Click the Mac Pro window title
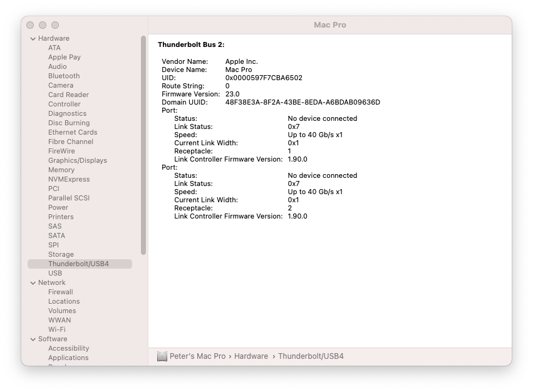The width and height of the screenshot is (533, 392). (329, 25)
